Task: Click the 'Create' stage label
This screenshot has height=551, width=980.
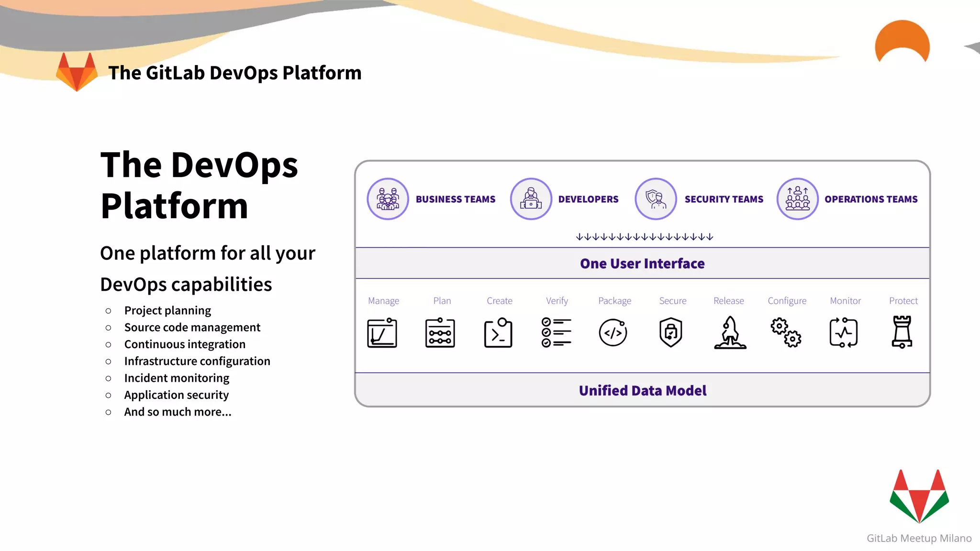Action: click(x=500, y=300)
